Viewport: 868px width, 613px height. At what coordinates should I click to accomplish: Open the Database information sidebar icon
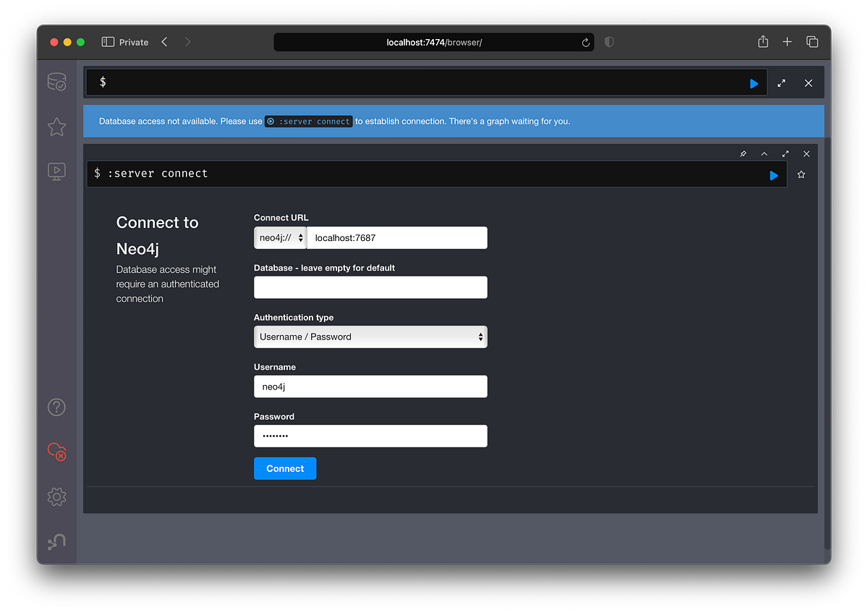56,82
